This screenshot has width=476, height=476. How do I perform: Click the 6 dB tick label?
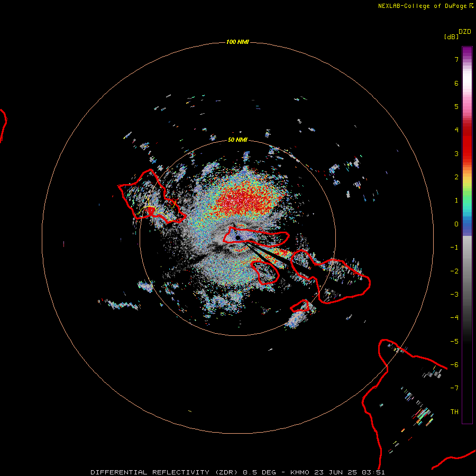(456, 83)
